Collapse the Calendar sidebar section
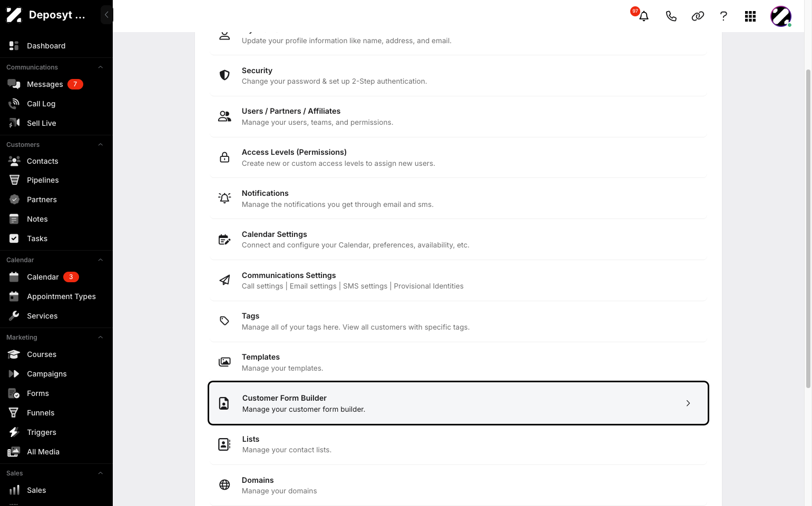Image resolution: width=812 pixels, height=506 pixels. tap(100, 260)
